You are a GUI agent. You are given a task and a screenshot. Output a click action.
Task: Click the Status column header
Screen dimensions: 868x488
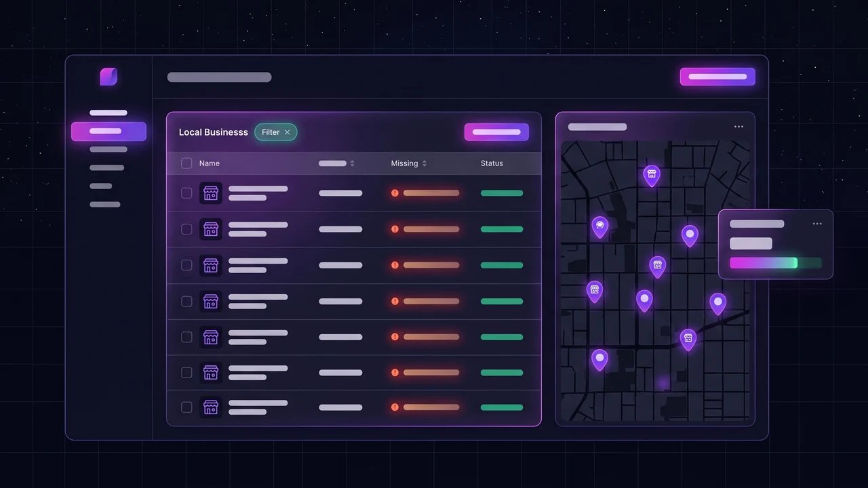point(492,163)
